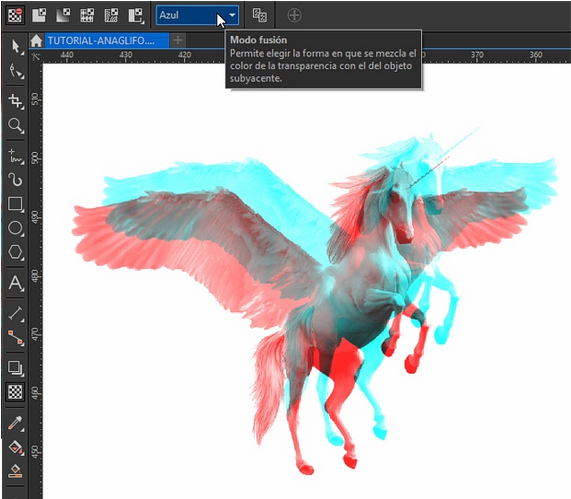
Task: Open the Azul merge mode dropdown
Action: point(197,15)
